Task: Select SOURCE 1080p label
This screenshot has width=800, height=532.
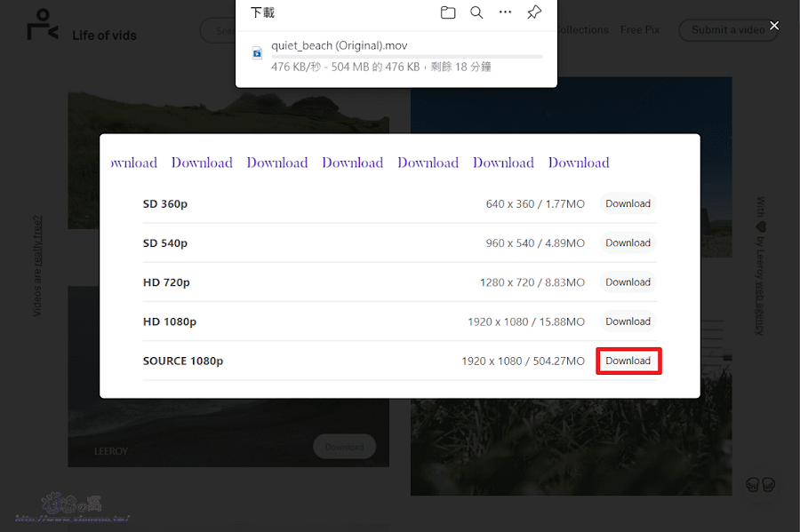Action: (183, 361)
